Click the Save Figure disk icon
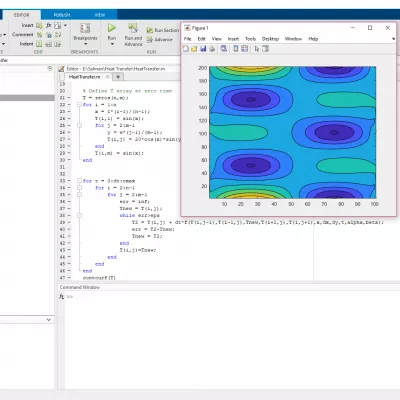The width and height of the screenshot is (400, 400). point(203,49)
